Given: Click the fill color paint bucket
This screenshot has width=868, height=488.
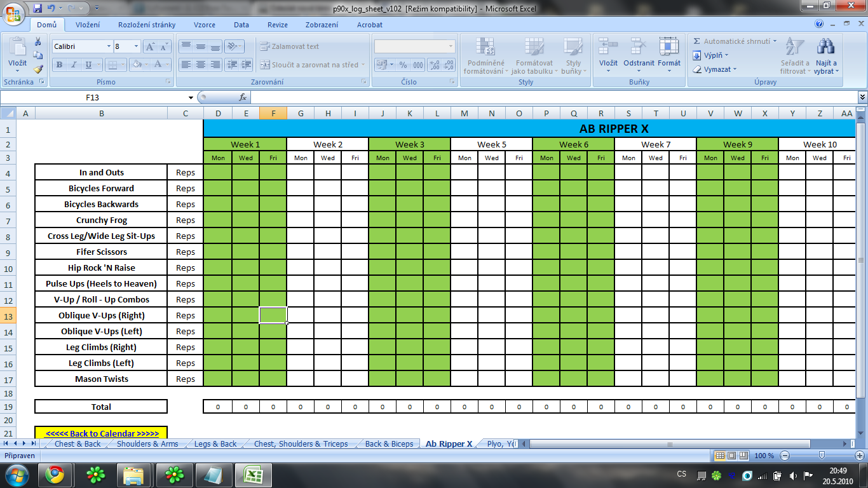Looking at the screenshot, I should (135, 65).
